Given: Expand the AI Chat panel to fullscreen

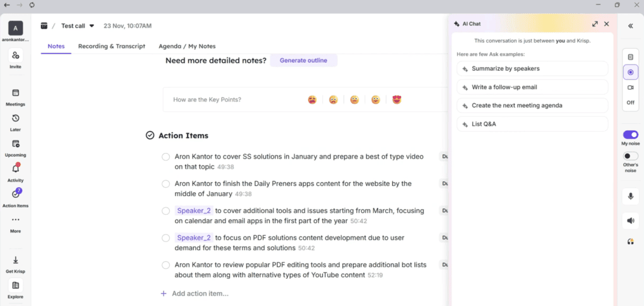Looking at the screenshot, I should coord(595,24).
